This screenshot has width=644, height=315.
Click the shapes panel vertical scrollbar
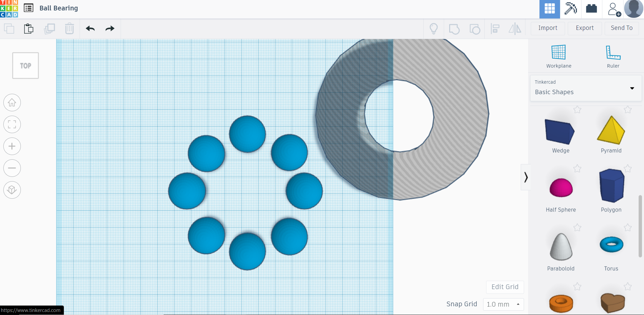[640, 226]
